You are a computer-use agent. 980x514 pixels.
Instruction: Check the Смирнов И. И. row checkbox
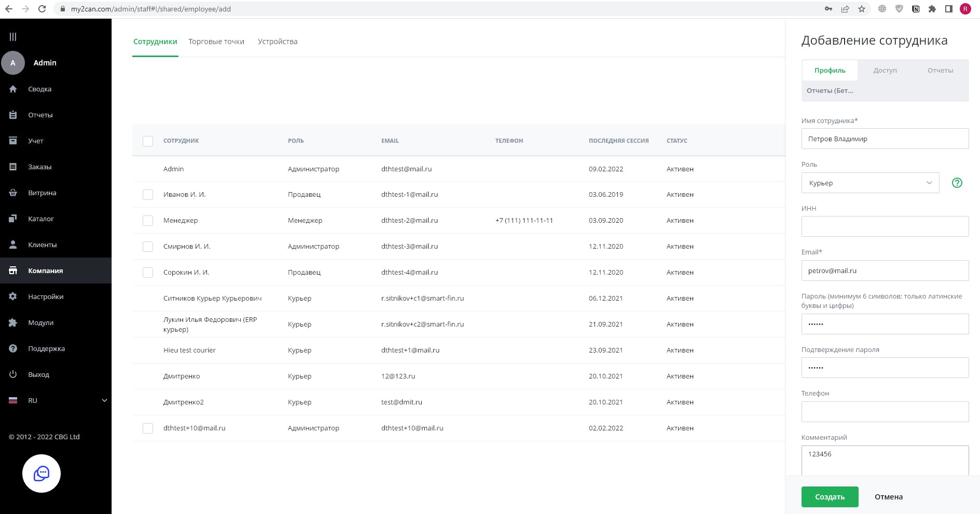[148, 247]
